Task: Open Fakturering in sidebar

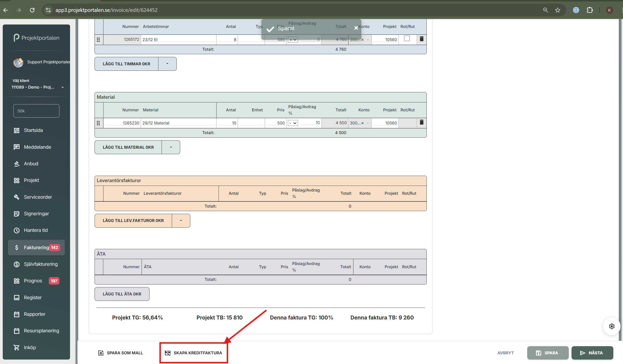Action: pos(36,247)
